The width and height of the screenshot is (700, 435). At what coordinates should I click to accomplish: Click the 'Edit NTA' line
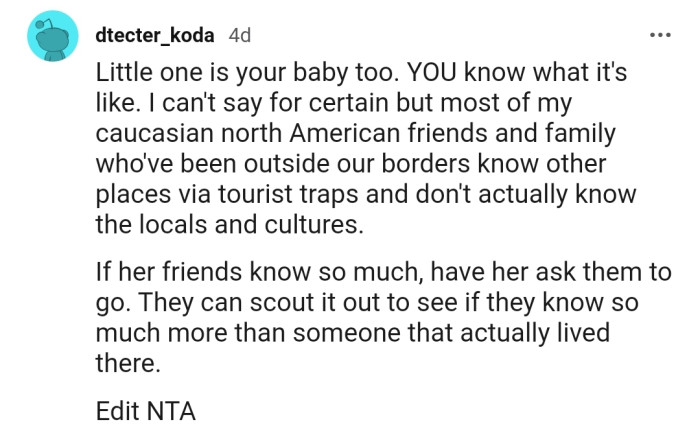click(146, 411)
